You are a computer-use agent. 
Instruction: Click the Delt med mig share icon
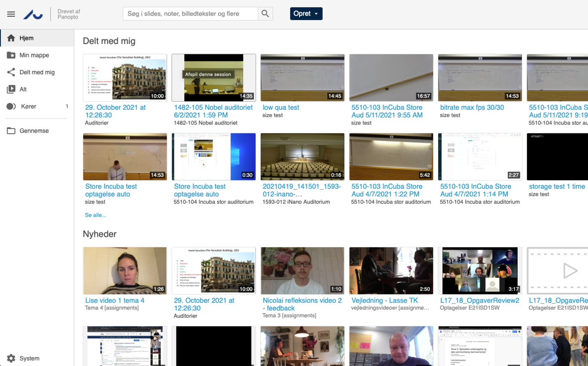click(x=11, y=73)
